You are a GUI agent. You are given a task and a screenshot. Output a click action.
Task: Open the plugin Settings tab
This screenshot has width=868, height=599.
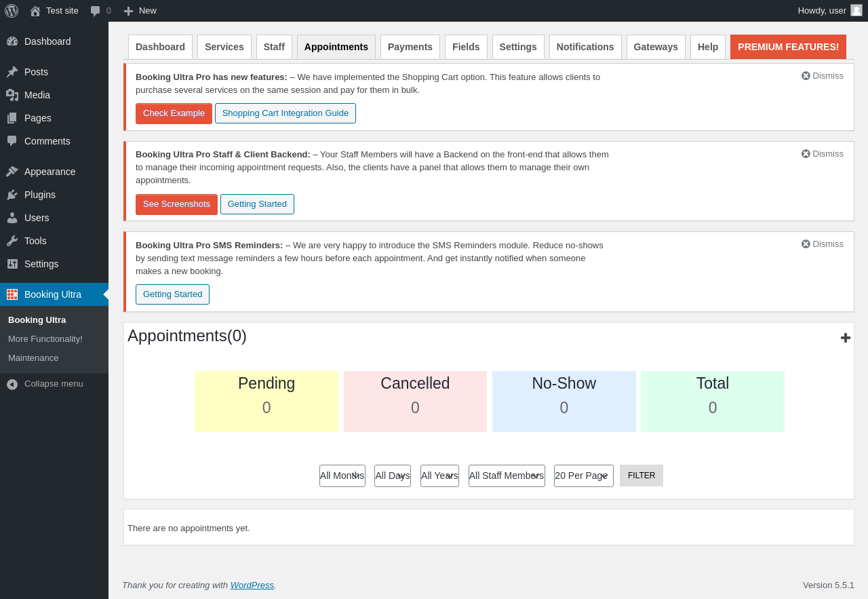[x=518, y=47]
